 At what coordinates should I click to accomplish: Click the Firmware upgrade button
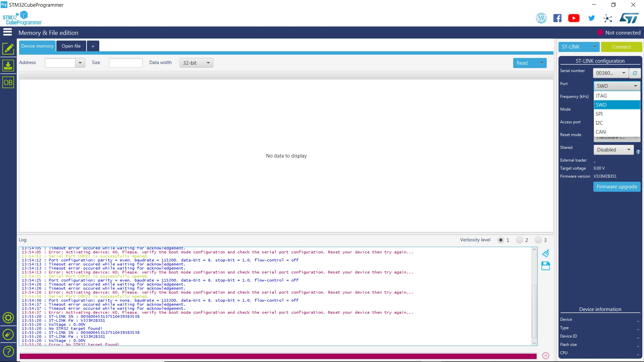point(617,187)
